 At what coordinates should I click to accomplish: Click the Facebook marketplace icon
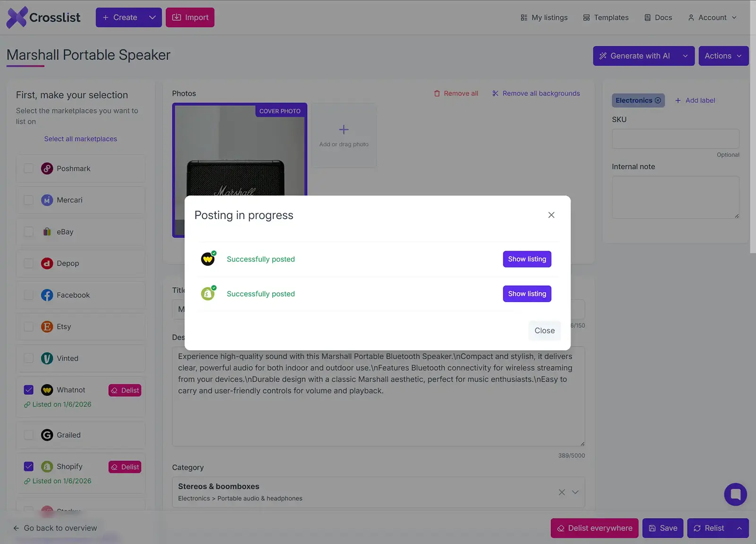[47, 295]
